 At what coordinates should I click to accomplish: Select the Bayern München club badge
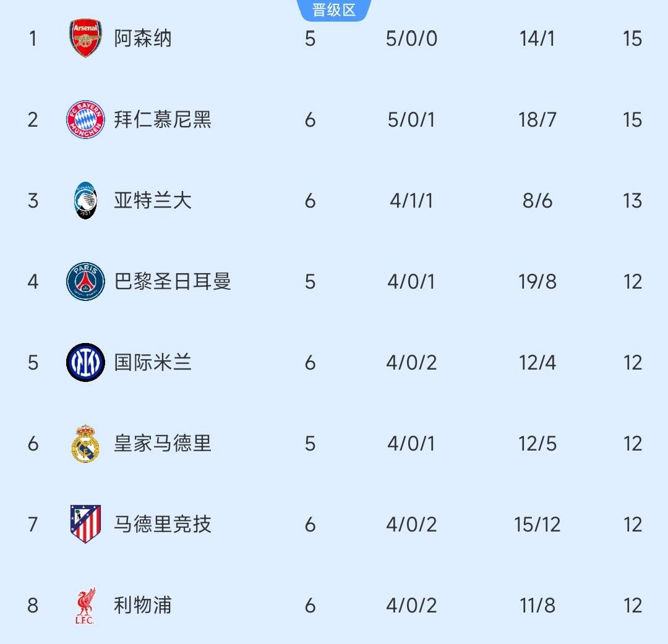(x=85, y=120)
